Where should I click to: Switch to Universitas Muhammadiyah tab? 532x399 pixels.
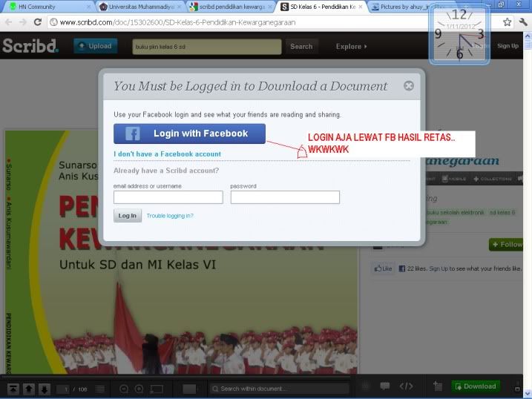pyautogui.click(x=141, y=7)
